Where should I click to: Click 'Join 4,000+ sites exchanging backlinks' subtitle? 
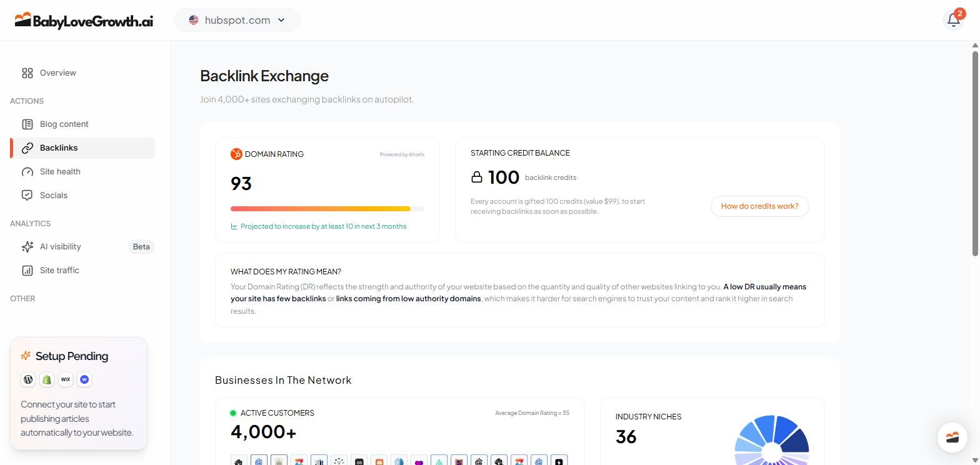tap(307, 99)
